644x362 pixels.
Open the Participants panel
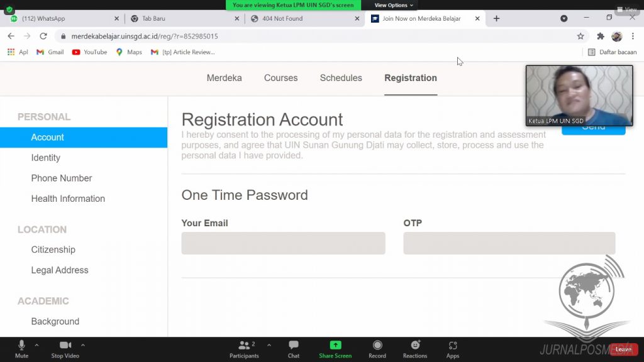[244, 346]
